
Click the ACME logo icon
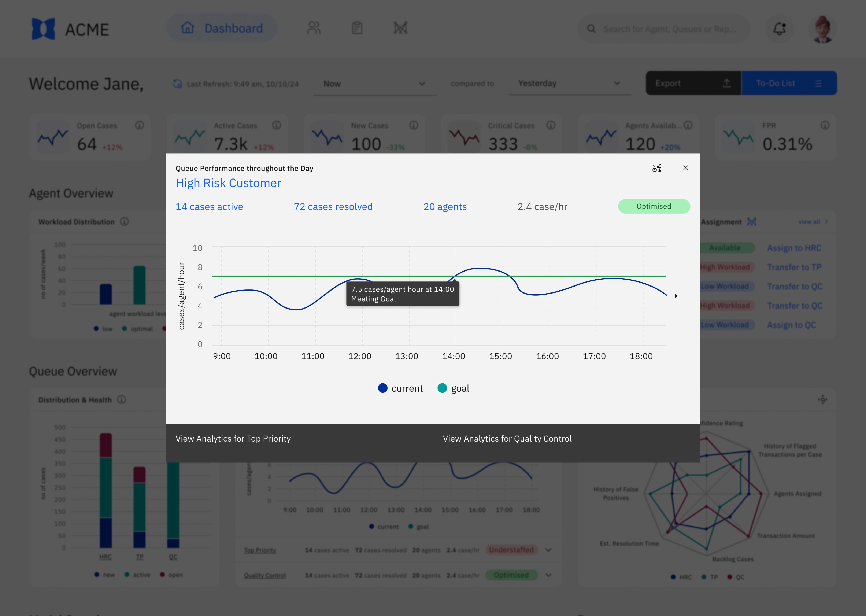43,29
